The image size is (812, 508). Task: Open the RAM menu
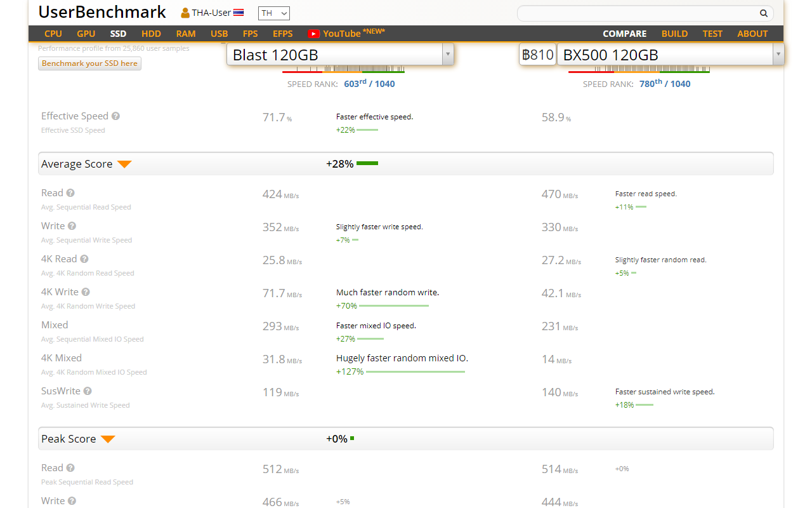click(186, 34)
